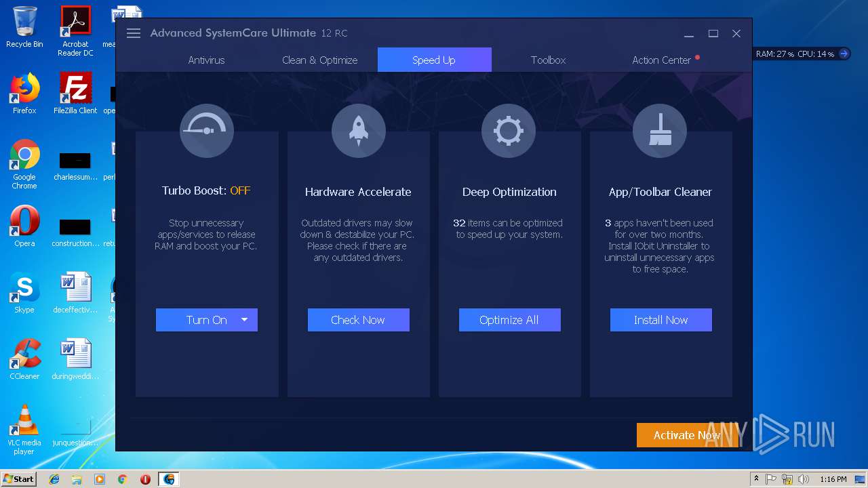Click the Advanced SystemCare taskbar button
868x488 pixels.
coord(169,479)
